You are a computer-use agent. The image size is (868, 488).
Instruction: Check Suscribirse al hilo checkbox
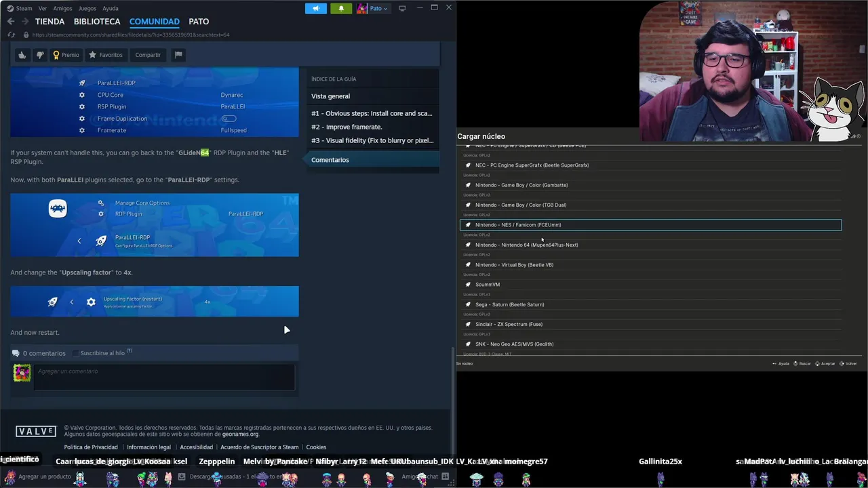[x=76, y=353]
